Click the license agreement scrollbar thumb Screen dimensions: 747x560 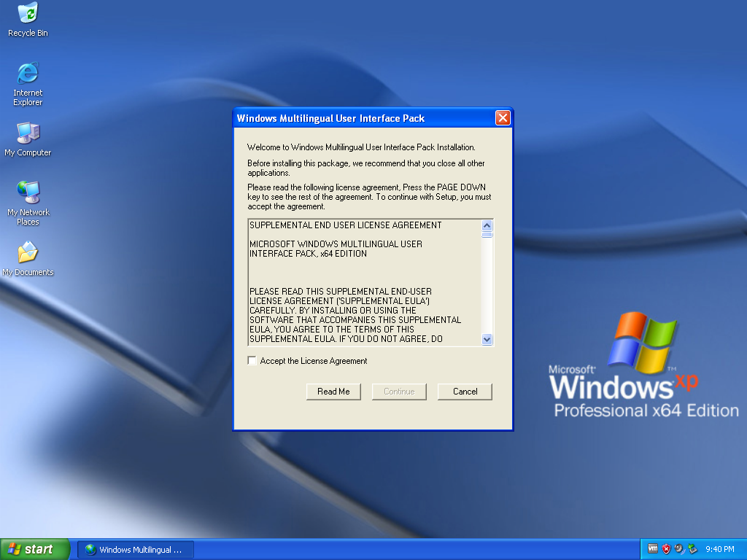[x=487, y=234]
